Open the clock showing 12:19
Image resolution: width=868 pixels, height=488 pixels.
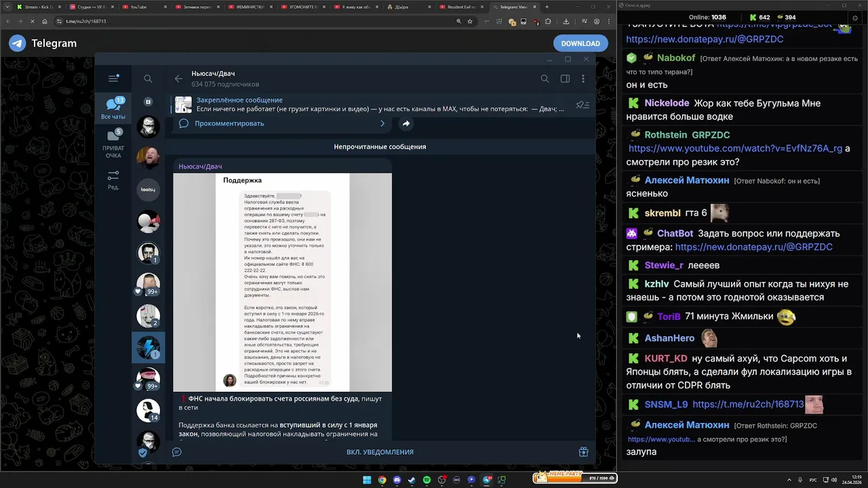852,480
